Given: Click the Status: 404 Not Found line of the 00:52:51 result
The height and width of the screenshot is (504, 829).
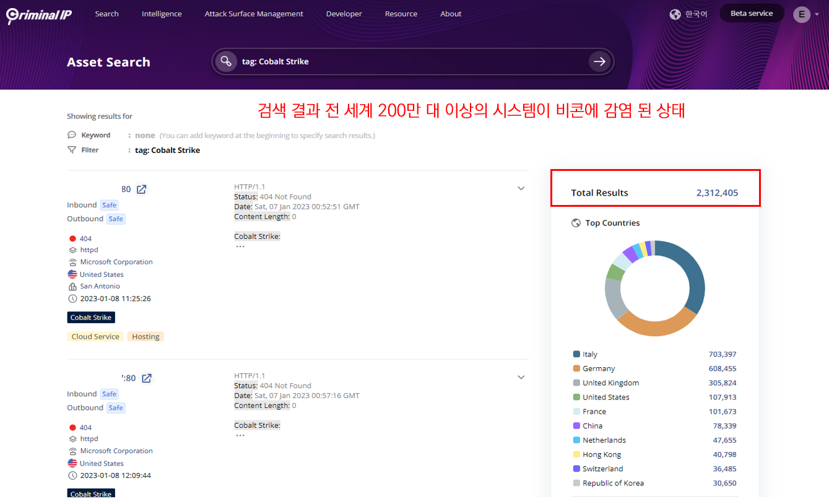Looking at the screenshot, I should 272,197.
